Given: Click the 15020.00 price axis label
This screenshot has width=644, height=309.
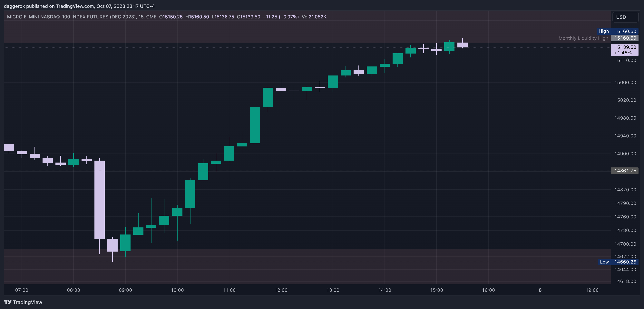Looking at the screenshot, I should pos(625,100).
